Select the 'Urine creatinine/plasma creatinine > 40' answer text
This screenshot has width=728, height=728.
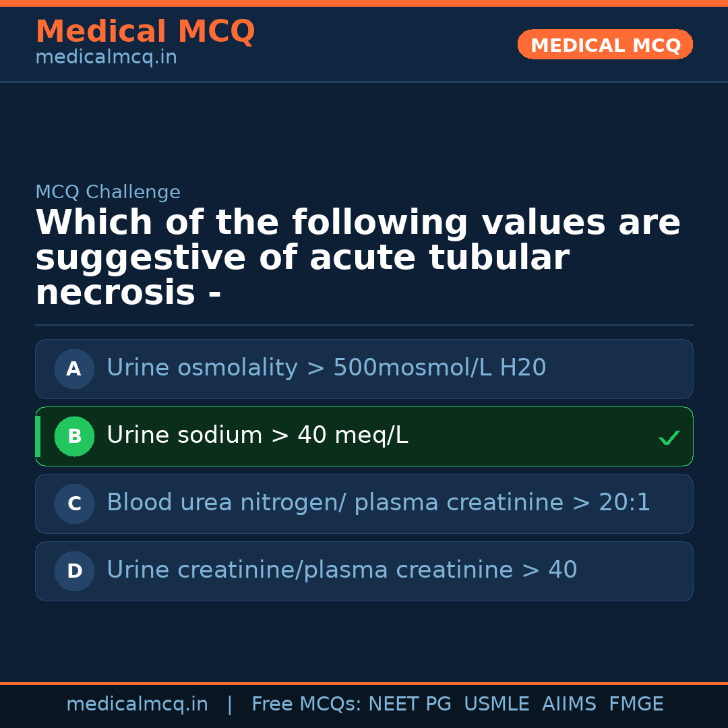[342, 570]
